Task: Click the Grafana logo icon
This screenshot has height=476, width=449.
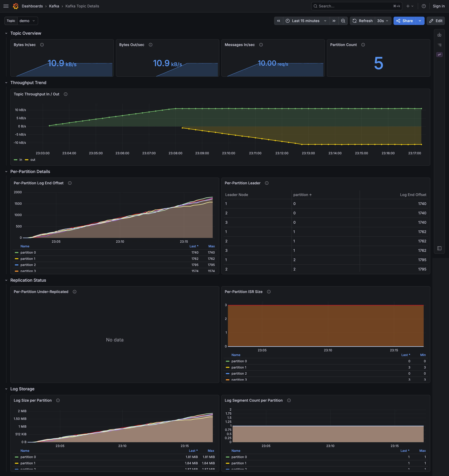Action: pos(16,6)
